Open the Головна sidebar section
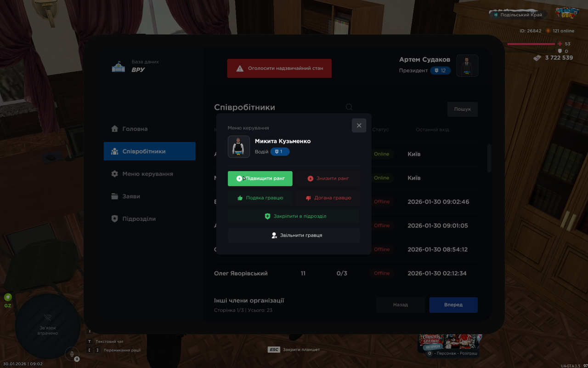The height and width of the screenshot is (368, 588). pyautogui.click(x=149, y=129)
